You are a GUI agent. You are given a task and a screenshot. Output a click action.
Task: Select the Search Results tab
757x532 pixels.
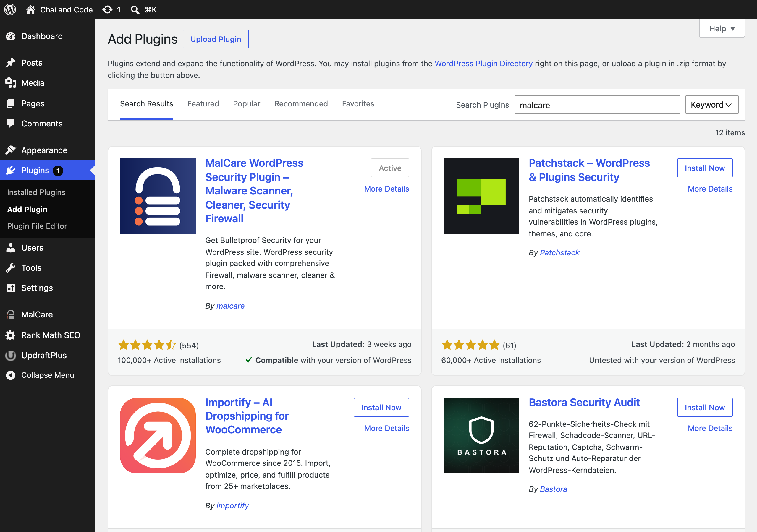[x=146, y=104]
